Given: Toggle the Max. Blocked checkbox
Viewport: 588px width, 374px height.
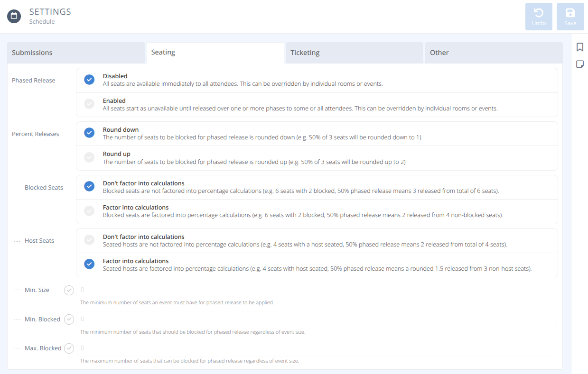Looking at the screenshot, I should [x=69, y=348].
